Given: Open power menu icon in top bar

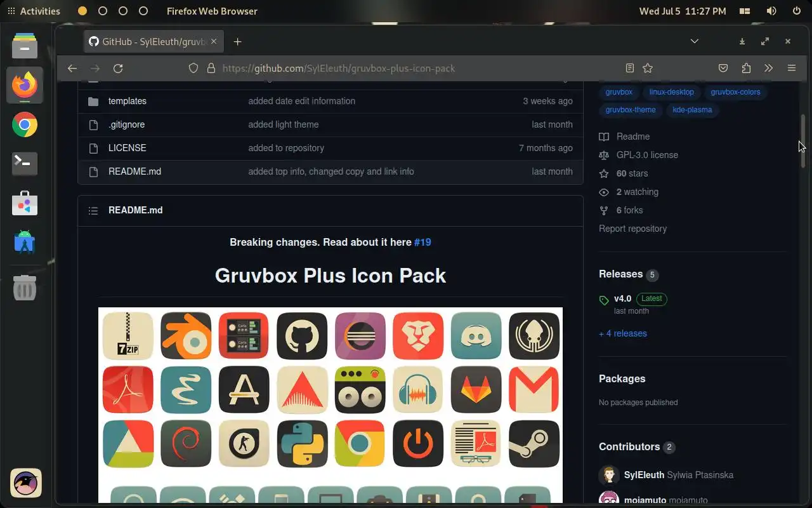Looking at the screenshot, I should tap(797, 11).
